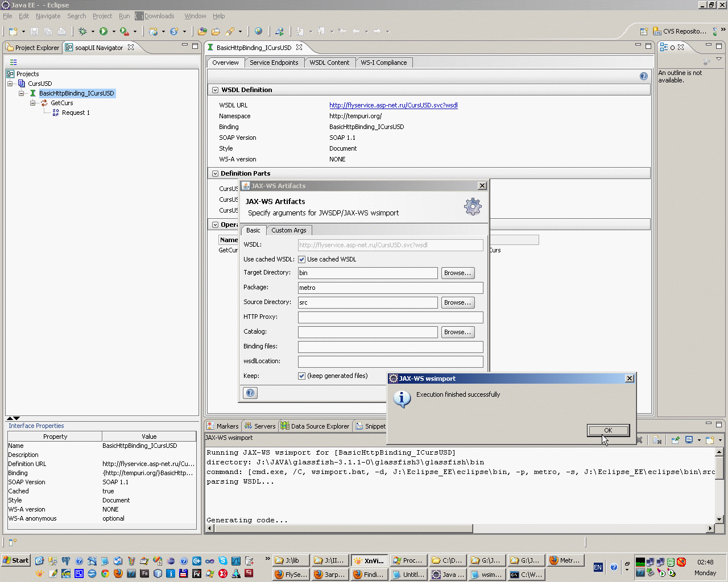Click the help icon in JAX-WS Artifacts dialog
This screenshot has height=582, width=728.
coord(250,393)
